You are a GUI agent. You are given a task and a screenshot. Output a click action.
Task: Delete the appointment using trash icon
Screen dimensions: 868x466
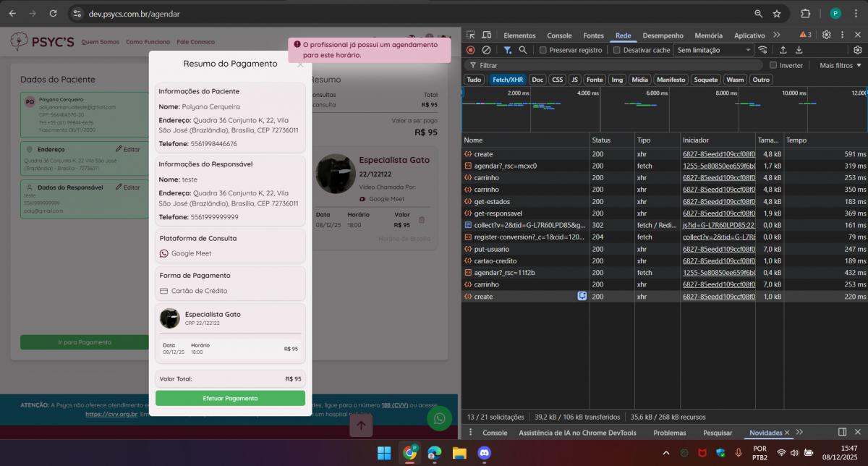pos(422,220)
